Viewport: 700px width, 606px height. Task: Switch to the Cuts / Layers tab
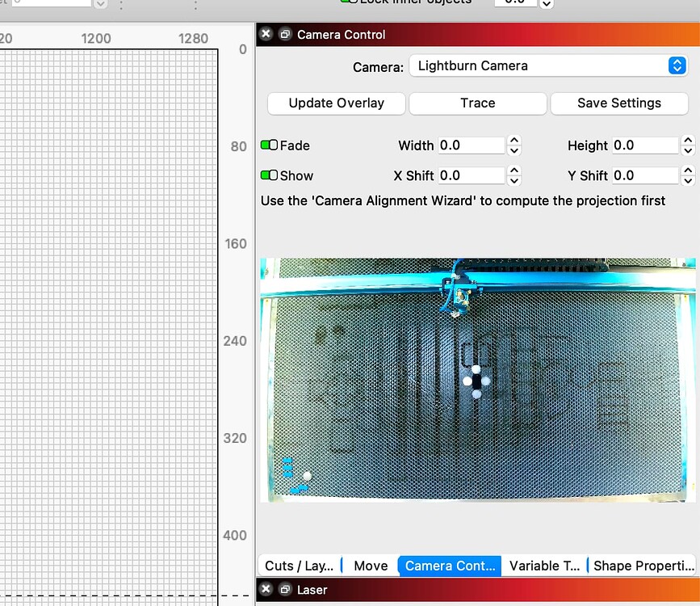tap(300, 566)
